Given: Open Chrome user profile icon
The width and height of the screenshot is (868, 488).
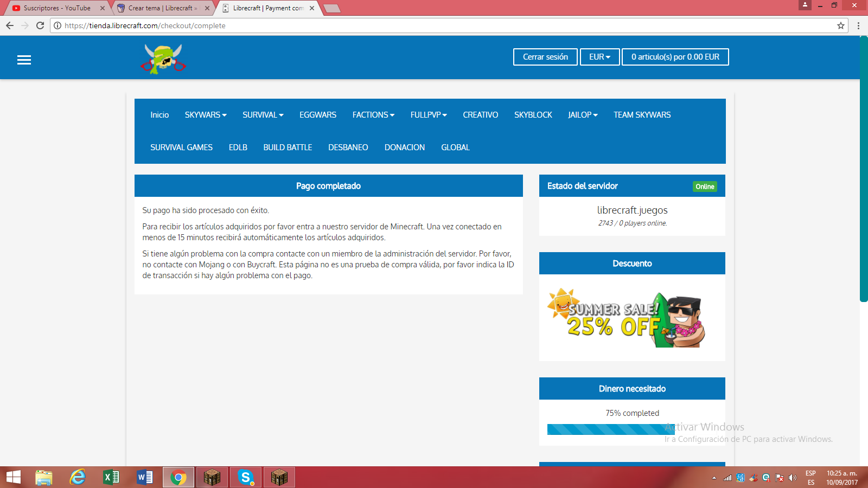Looking at the screenshot, I should [x=805, y=4].
